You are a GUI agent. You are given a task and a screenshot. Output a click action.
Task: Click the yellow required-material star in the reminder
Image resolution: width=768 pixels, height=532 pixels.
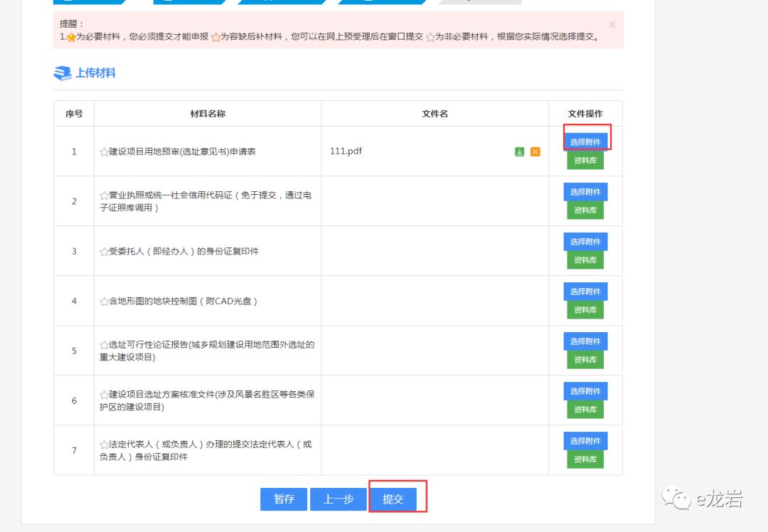click(x=71, y=37)
